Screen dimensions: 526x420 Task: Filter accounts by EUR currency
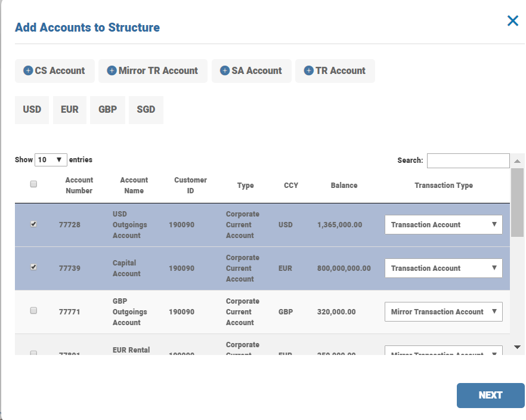(x=70, y=110)
